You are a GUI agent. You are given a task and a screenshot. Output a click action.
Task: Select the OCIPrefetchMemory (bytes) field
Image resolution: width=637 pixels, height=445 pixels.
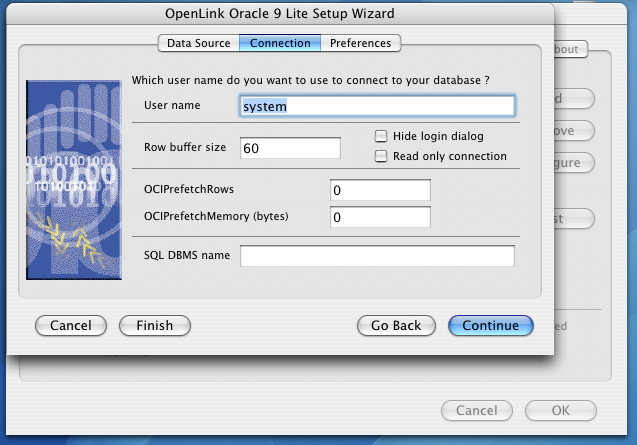pyautogui.click(x=380, y=217)
